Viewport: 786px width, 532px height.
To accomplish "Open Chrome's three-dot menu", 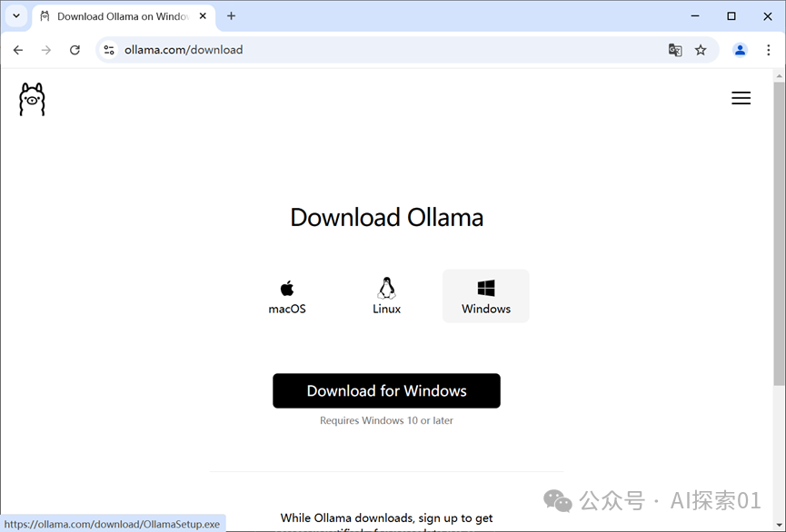I will coord(768,50).
